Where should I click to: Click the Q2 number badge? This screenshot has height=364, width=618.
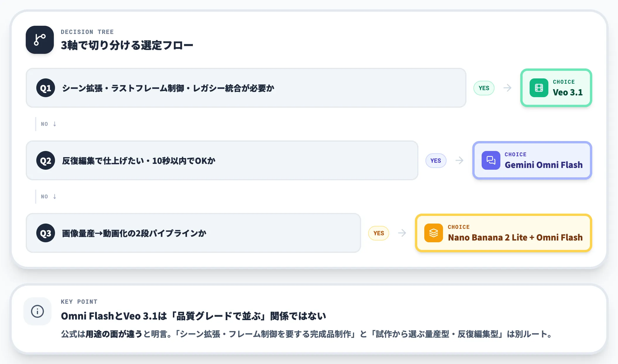[46, 160]
